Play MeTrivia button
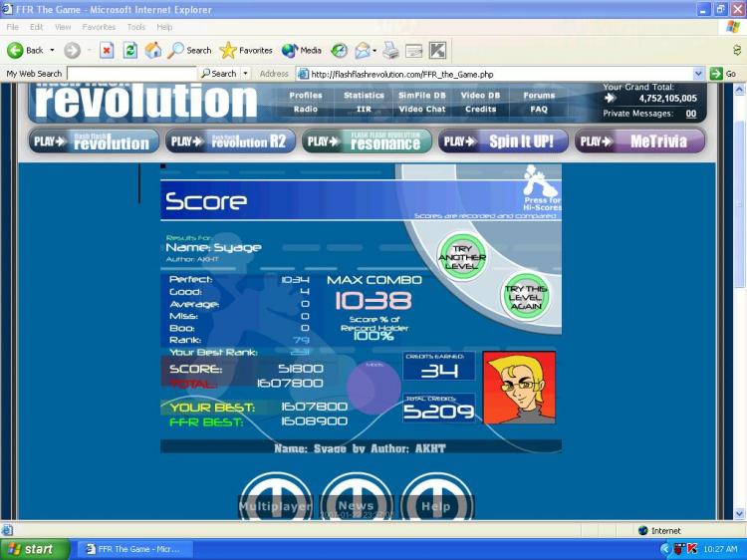This screenshot has width=747, height=560. [639, 141]
